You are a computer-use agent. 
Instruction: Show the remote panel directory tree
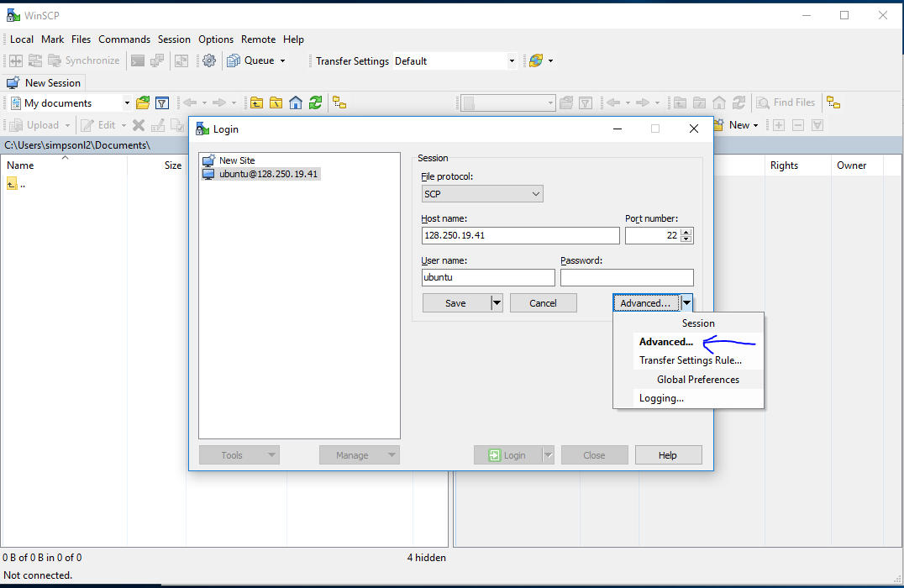[833, 102]
